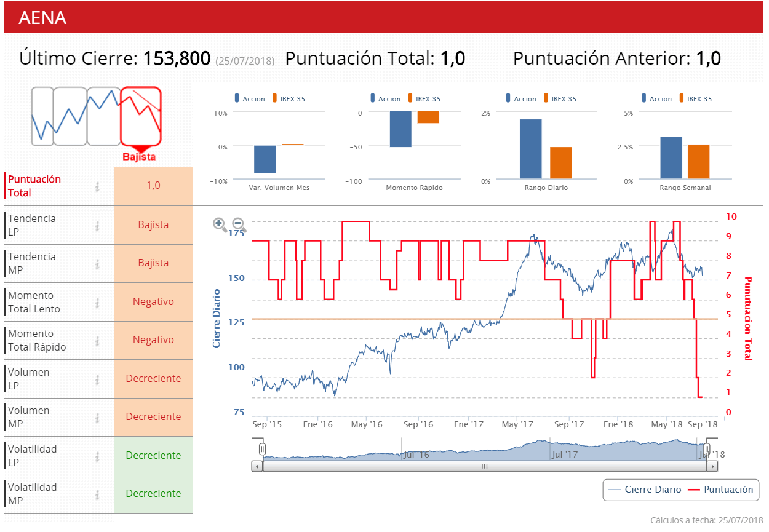Click the Puntuación Anterior 1,0 heading

pyautogui.click(x=616, y=58)
